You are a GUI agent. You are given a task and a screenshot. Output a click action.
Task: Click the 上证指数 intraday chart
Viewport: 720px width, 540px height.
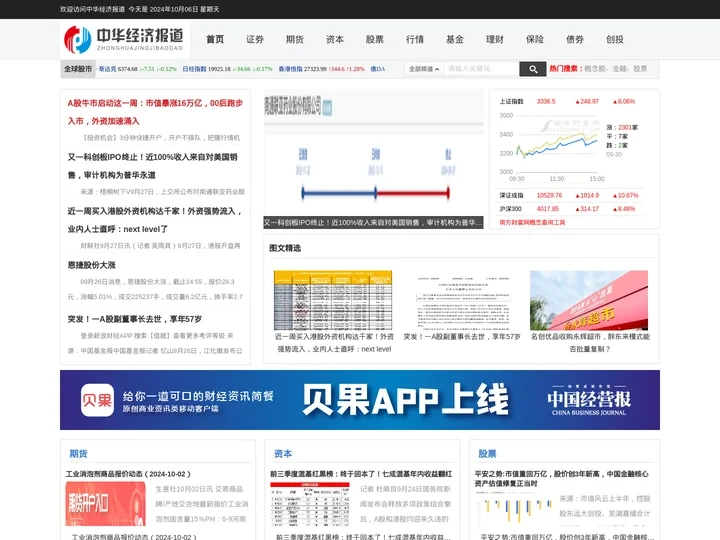pyautogui.click(x=550, y=147)
